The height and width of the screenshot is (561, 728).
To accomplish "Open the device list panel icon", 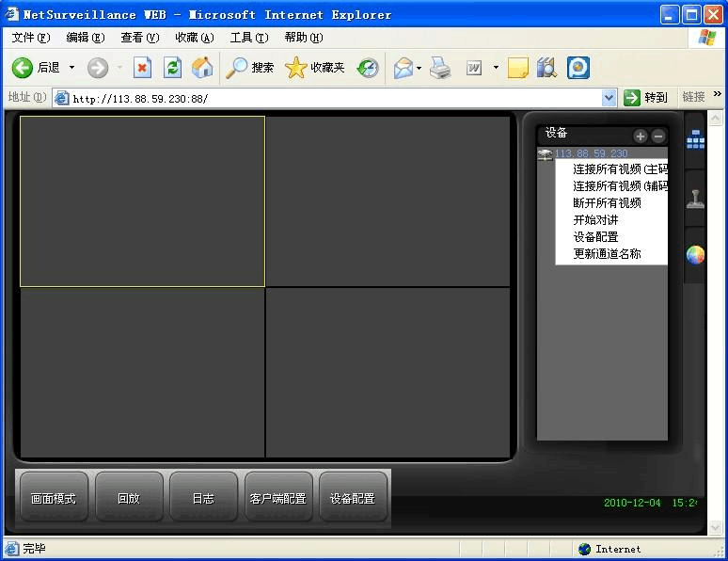I will click(695, 140).
